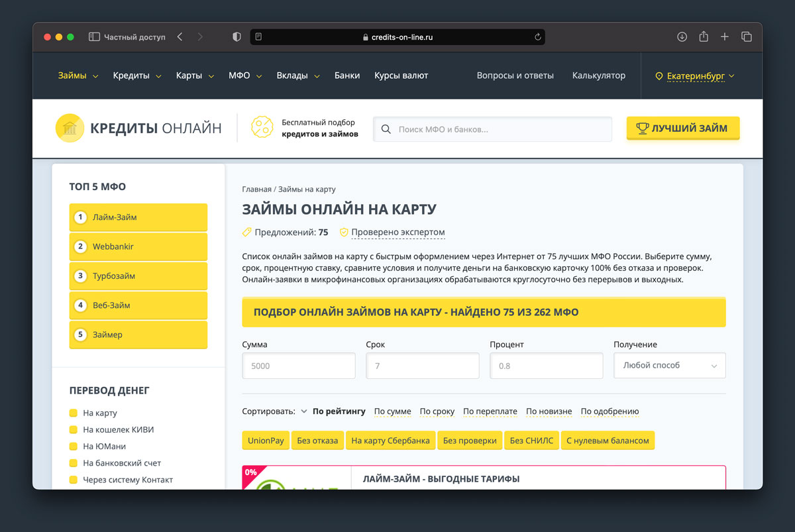Click the Срок input field
The width and height of the screenshot is (795, 532).
click(423, 366)
